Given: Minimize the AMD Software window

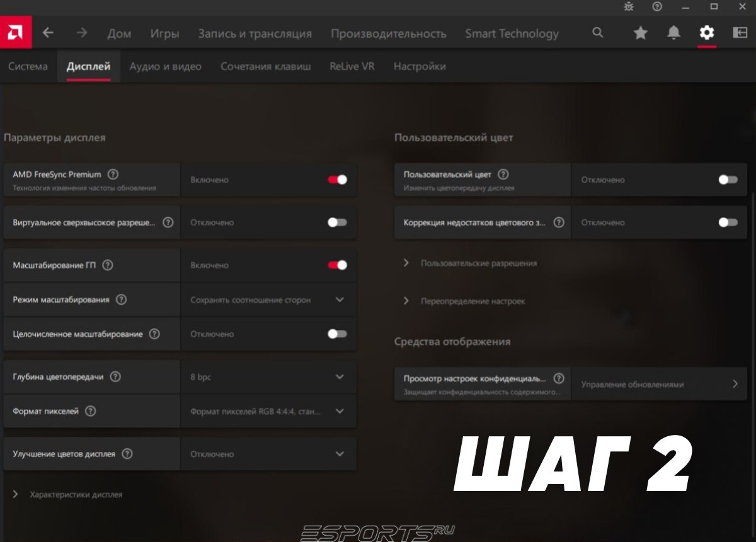Looking at the screenshot, I should click(685, 6).
